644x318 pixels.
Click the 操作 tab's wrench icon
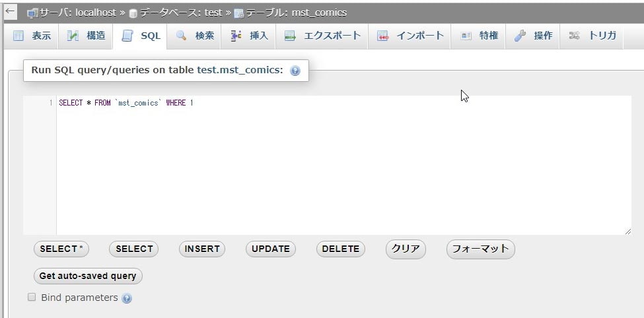(x=520, y=36)
